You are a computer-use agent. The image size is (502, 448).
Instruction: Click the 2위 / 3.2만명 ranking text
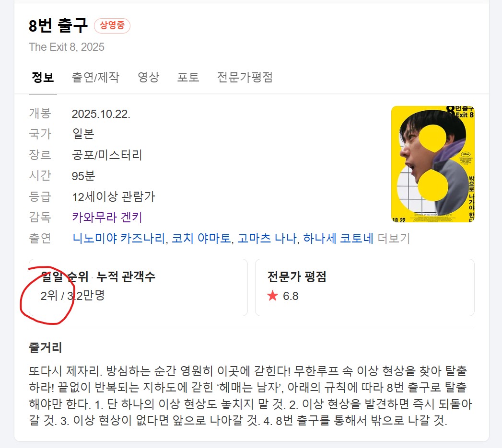(73, 296)
